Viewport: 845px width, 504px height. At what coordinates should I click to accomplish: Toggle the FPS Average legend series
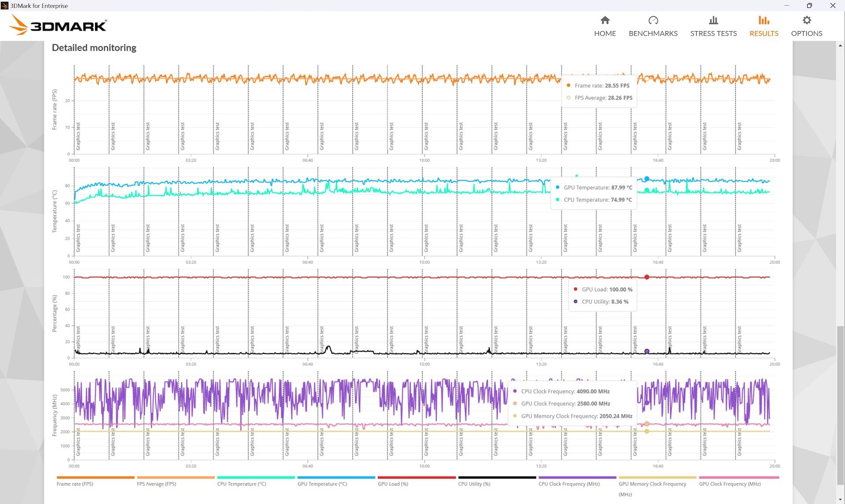pyautogui.click(x=156, y=484)
